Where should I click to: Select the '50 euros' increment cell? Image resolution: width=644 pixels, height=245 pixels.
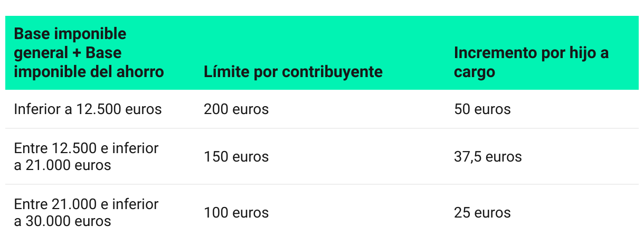[482, 109]
